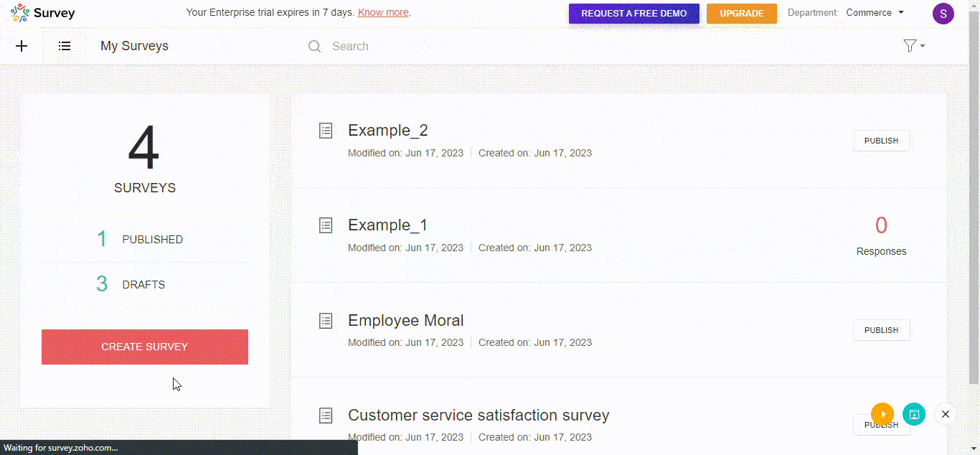Open the list view icon
This screenshot has height=455, width=980.
[65, 46]
